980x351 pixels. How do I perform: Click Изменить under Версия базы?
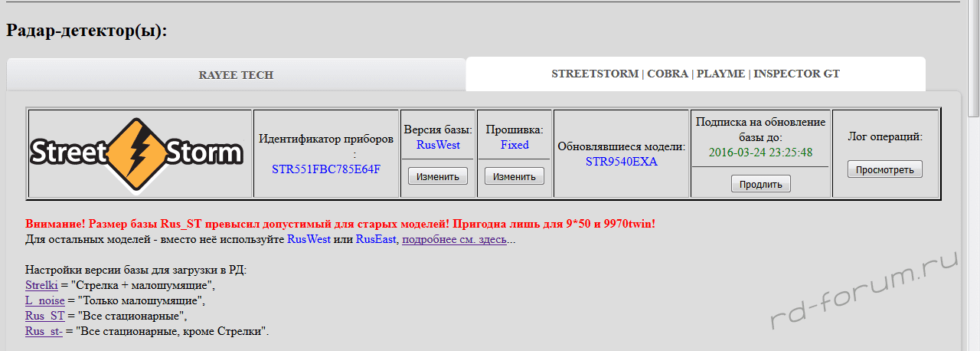tap(438, 176)
